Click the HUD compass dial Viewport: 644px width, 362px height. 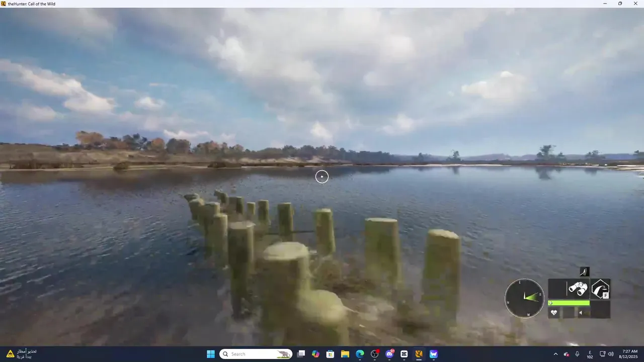click(x=525, y=298)
